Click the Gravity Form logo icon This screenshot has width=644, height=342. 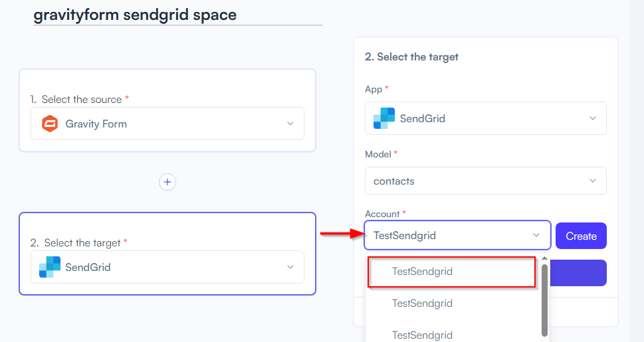(50, 124)
